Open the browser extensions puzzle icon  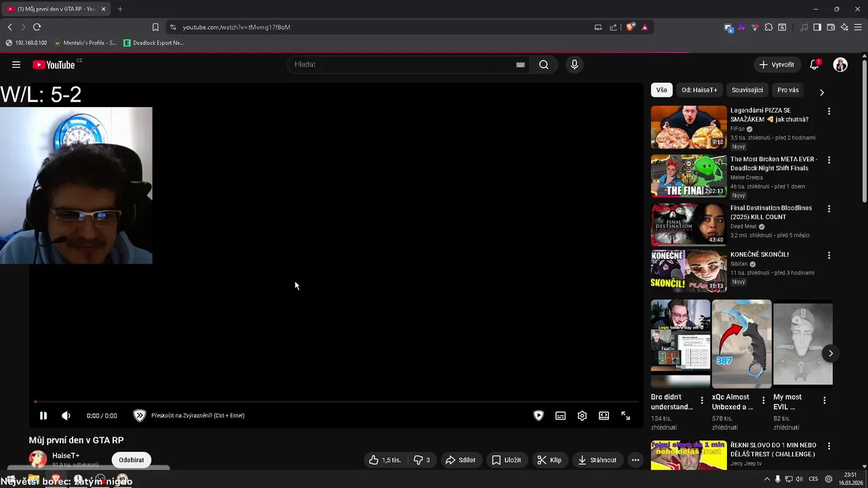[x=768, y=27]
